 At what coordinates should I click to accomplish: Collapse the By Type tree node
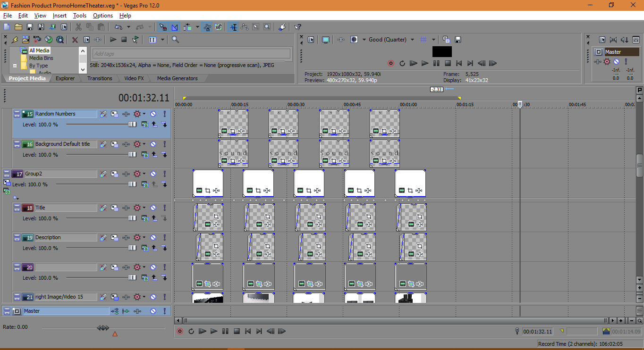15,66
